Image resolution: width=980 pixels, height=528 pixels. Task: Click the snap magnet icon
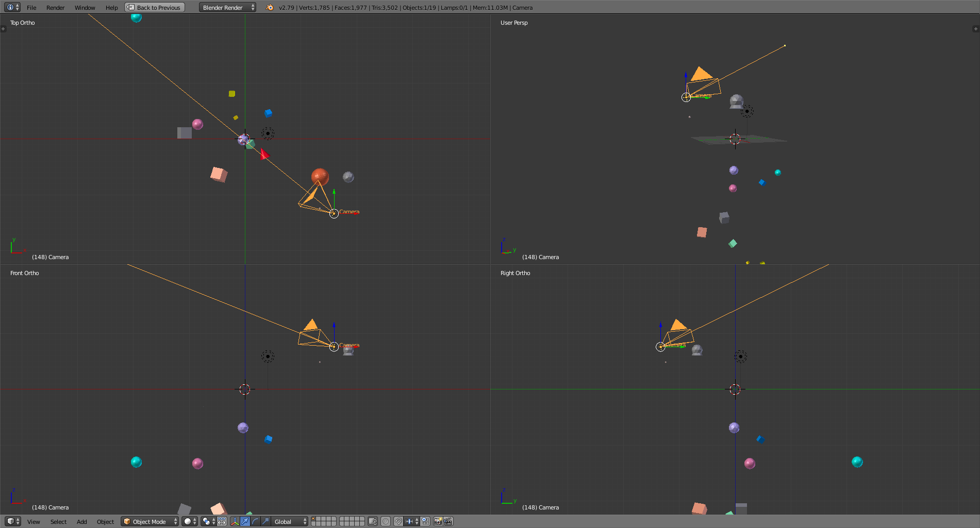coord(398,521)
